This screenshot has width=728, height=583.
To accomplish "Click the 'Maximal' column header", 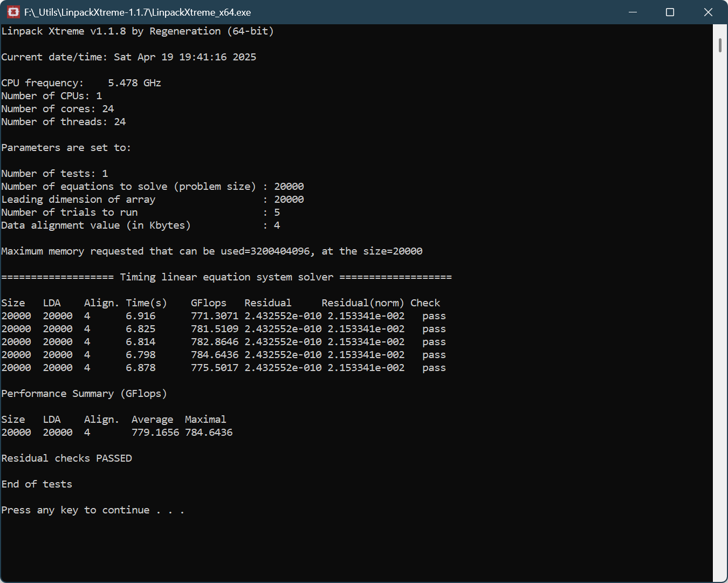I will point(205,420).
